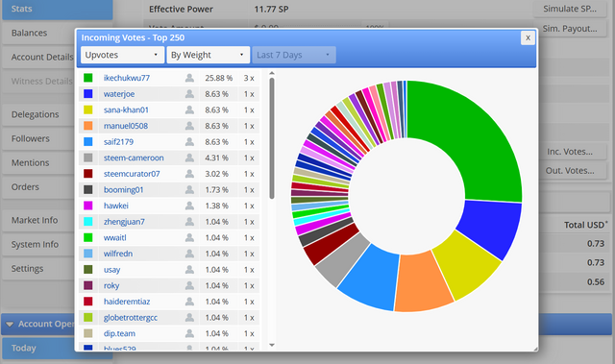Screen dimensions: 615x364
Task: Open the booming01 account link
Action: (124, 189)
